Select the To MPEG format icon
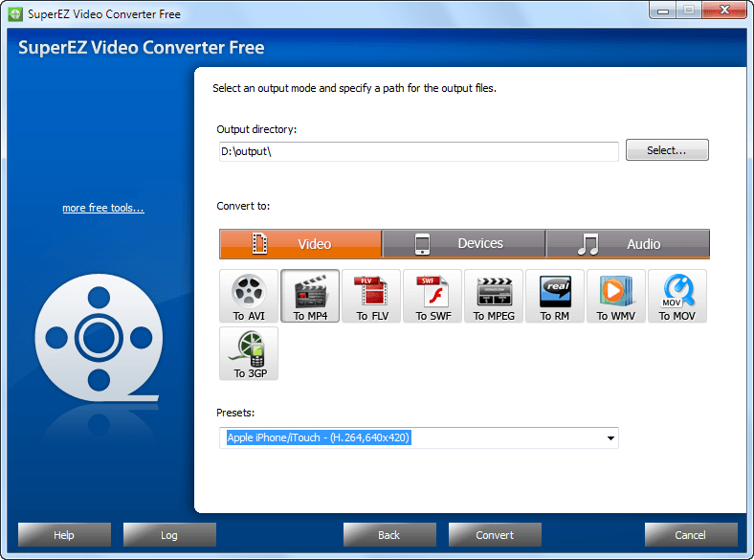754x560 pixels. click(x=494, y=296)
